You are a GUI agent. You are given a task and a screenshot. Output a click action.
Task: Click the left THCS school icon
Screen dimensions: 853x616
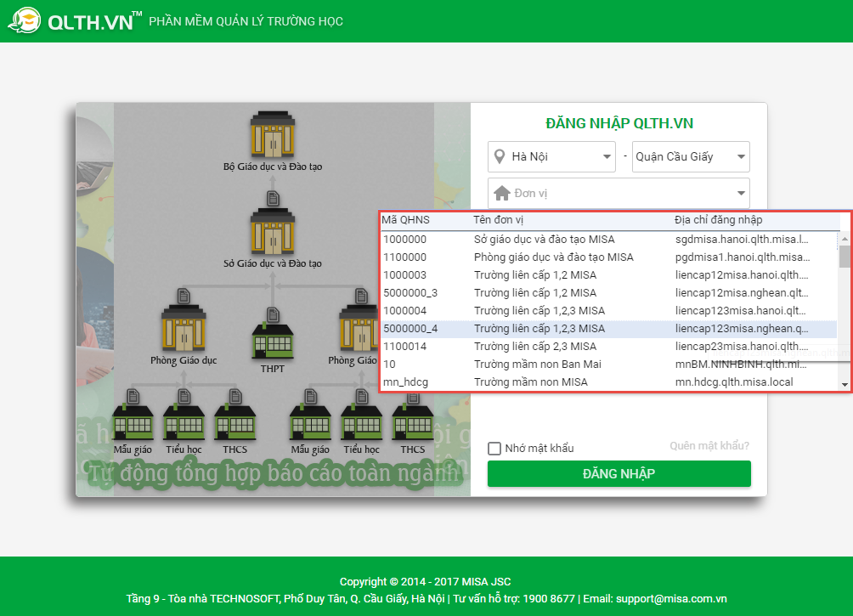click(235, 423)
